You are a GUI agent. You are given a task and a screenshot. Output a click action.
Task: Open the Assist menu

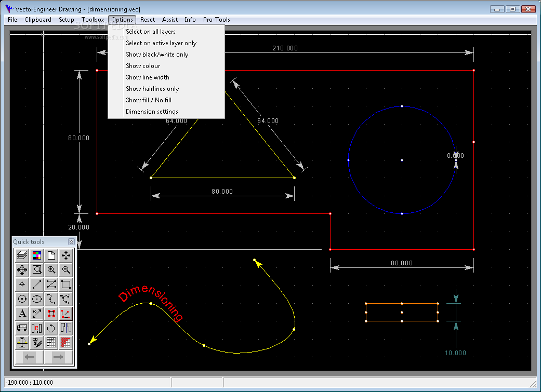point(170,20)
